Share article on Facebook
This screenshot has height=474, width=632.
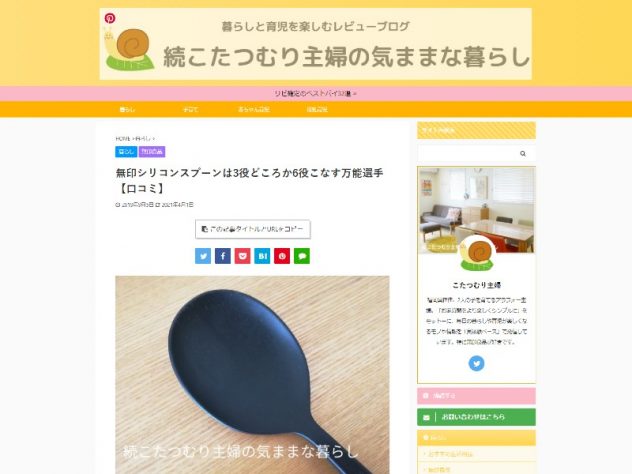click(222, 256)
